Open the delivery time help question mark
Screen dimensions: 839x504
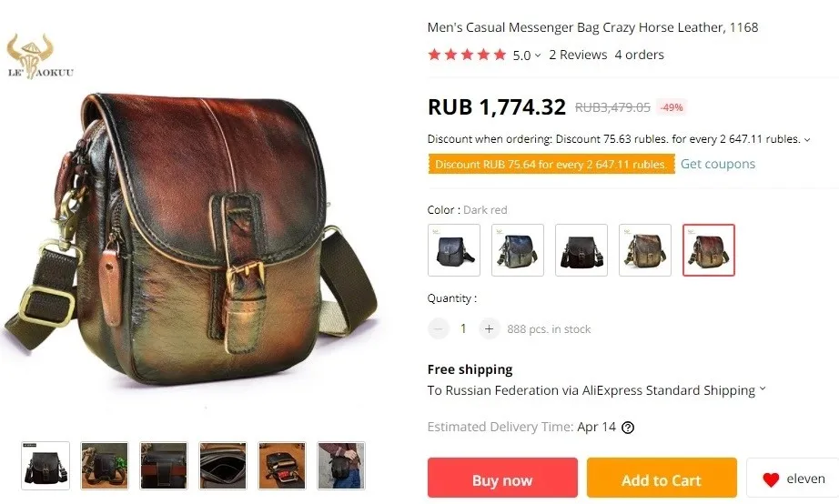pyautogui.click(x=628, y=428)
